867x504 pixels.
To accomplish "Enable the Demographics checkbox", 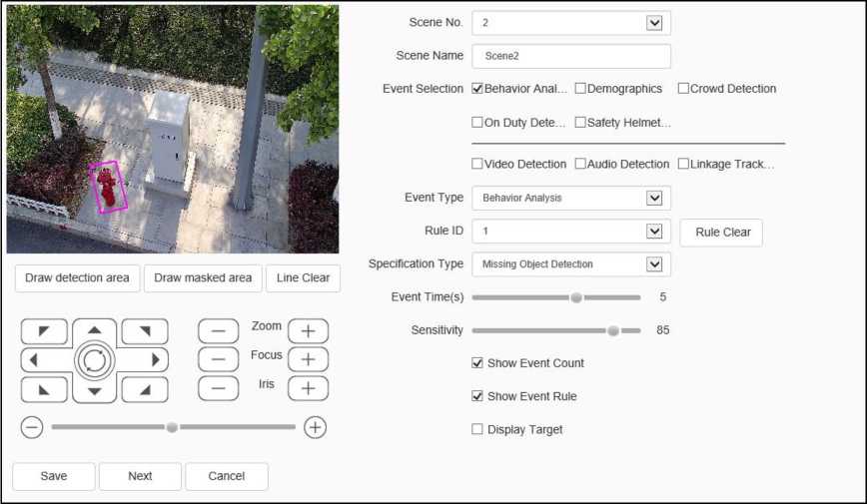I will pos(580,89).
